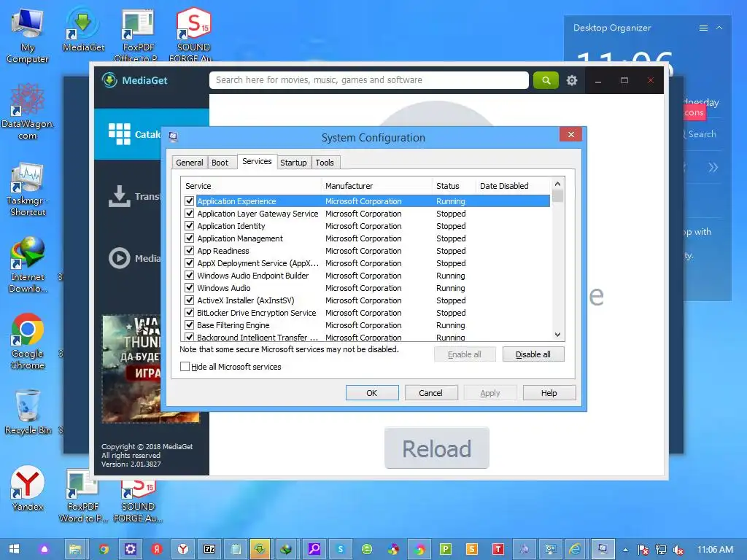The height and width of the screenshot is (560, 747).
Task: Open the MediaGet desktop shortcut
Action: pos(83,29)
